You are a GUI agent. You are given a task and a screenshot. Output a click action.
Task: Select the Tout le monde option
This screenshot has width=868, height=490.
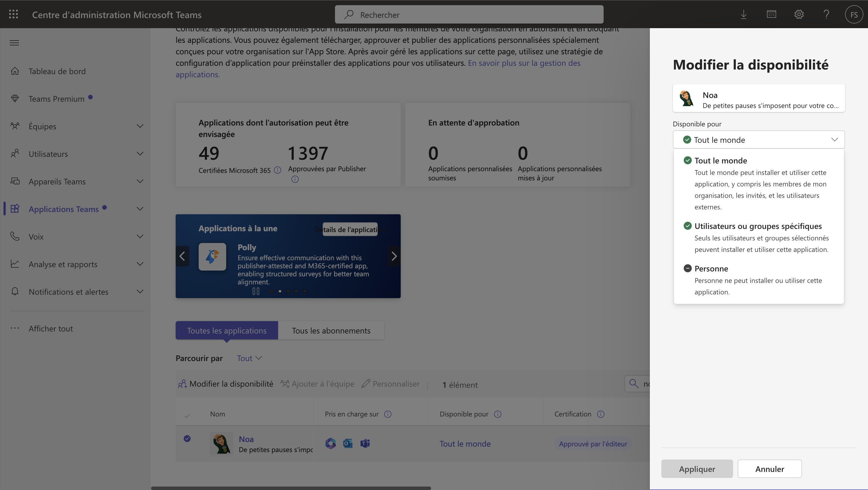(x=758, y=183)
